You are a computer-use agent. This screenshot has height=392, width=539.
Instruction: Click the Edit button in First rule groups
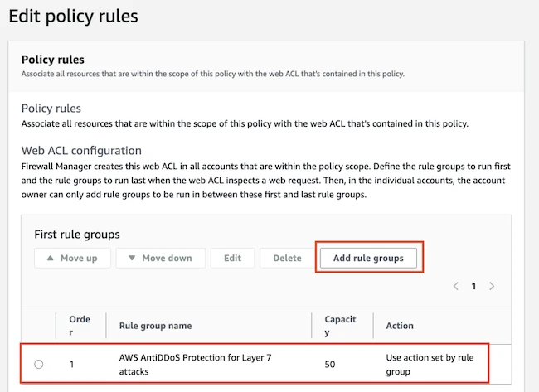[232, 258]
